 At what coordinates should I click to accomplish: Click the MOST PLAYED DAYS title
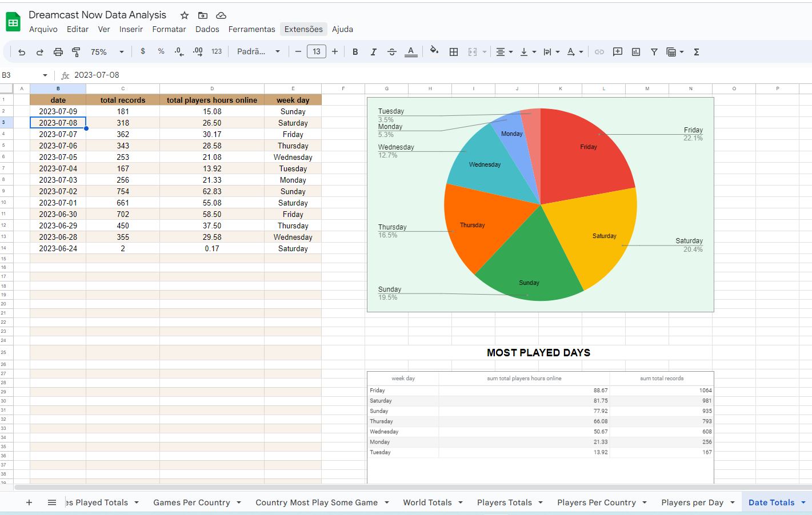(x=538, y=353)
